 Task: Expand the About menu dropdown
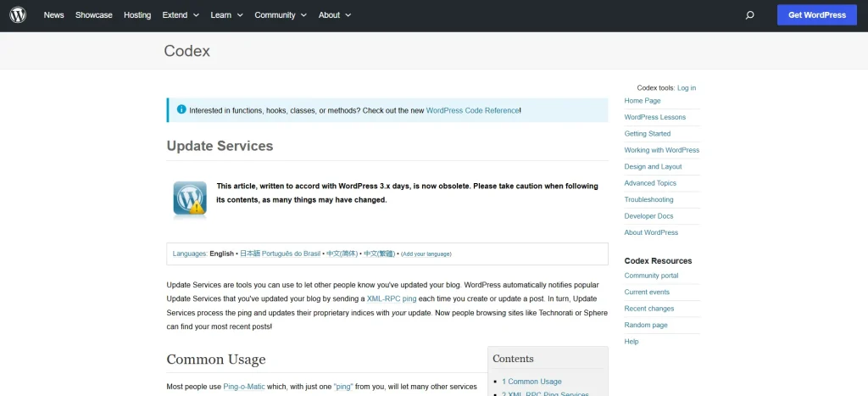(x=334, y=15)
